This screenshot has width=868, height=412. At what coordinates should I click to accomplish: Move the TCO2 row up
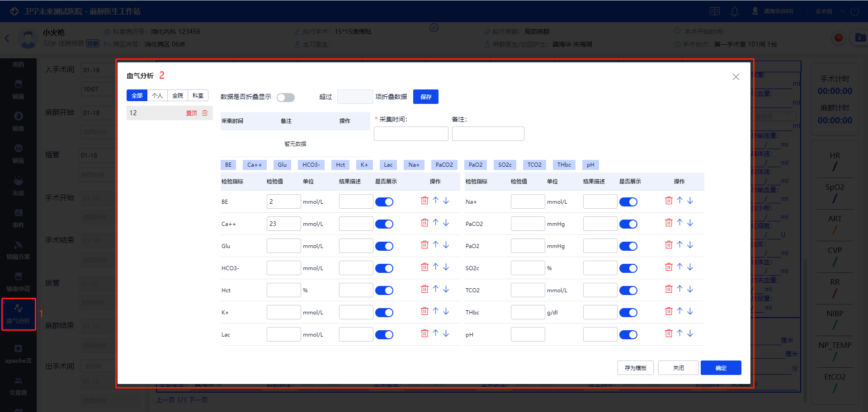(679, 289)
